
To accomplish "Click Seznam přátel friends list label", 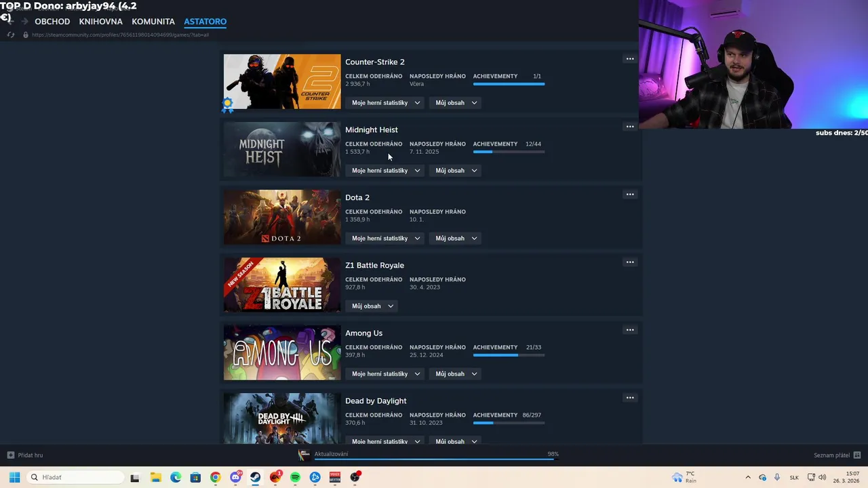I will click(x=831, y=455).
